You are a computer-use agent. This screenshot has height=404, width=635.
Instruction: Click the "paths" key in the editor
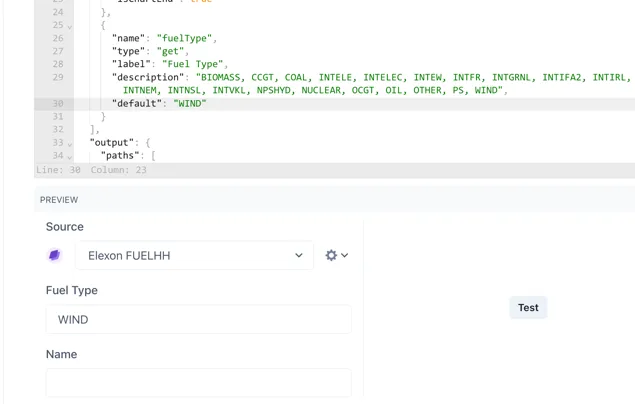tap(121, 156)
